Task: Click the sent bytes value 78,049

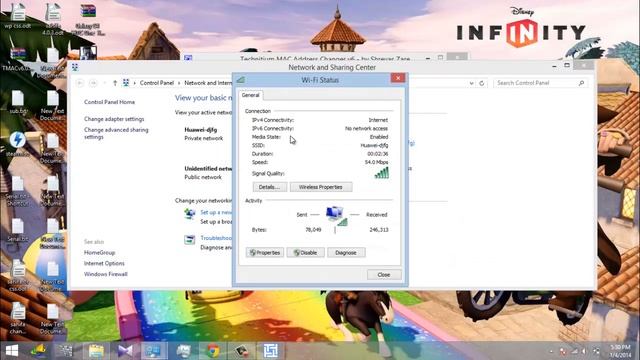Action: [x=313, y=230]
